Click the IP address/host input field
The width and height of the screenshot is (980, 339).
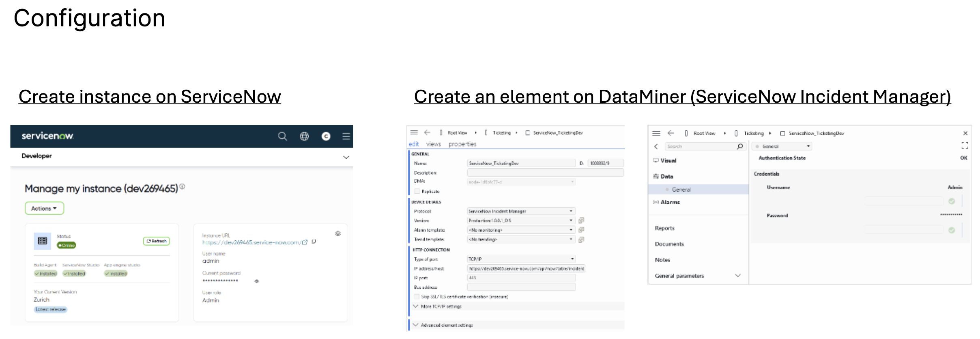click(x=526, y=268)
